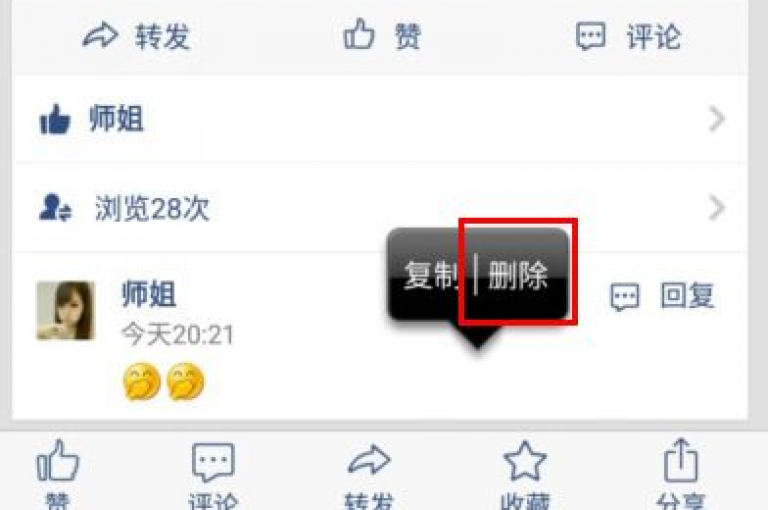Expand the likes row chevron

pos(717,119)
